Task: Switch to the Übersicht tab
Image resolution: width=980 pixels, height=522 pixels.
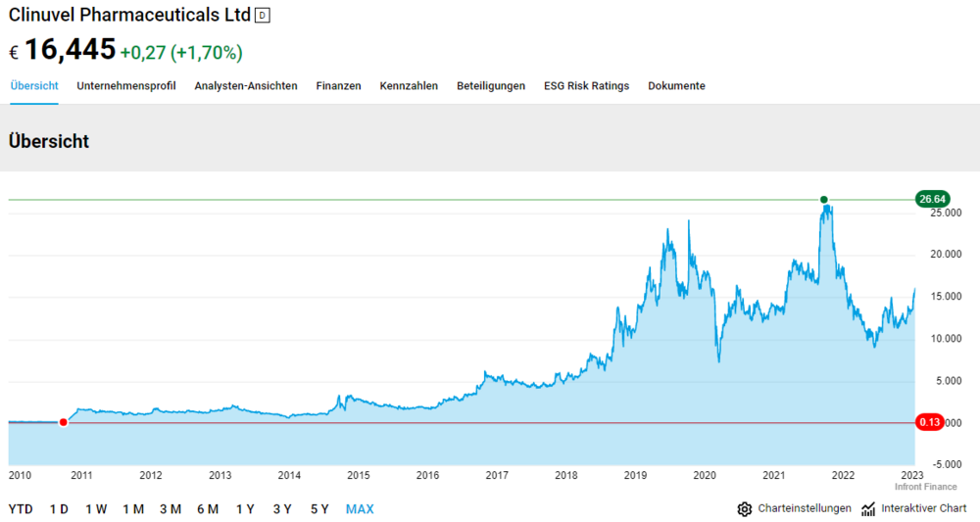Action: [x=34, y=86]
